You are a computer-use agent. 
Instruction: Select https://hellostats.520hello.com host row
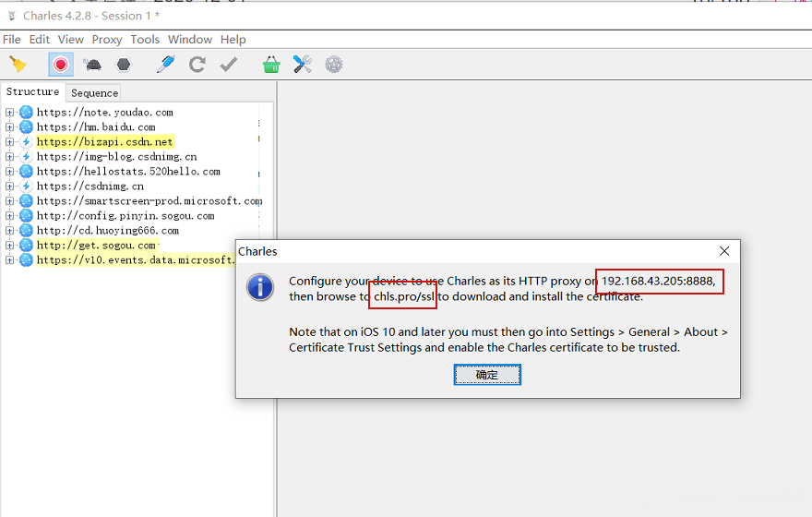128,171
